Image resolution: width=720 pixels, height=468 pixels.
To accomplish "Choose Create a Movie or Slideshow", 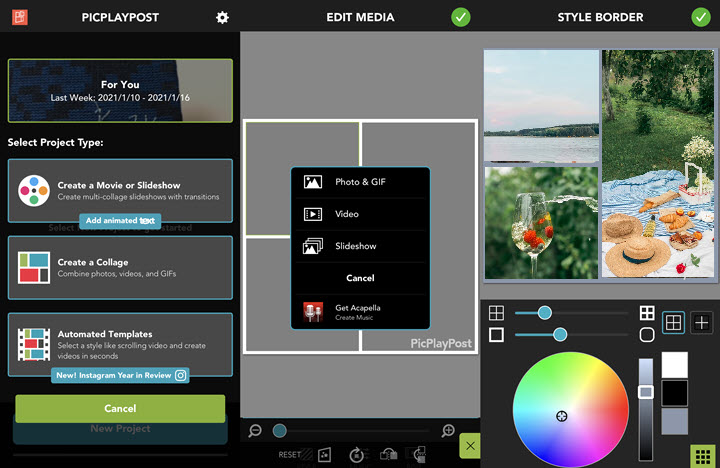I will 120,191.
